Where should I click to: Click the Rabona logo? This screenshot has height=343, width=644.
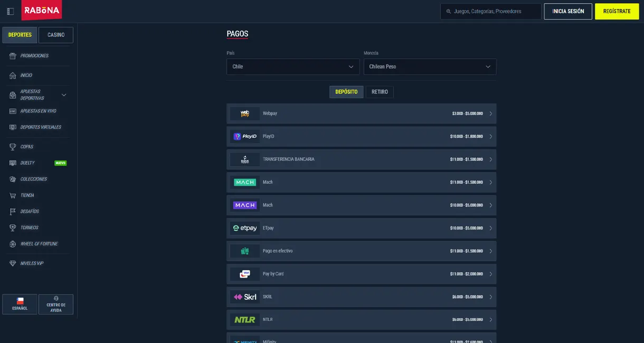(x=42, y=10)
